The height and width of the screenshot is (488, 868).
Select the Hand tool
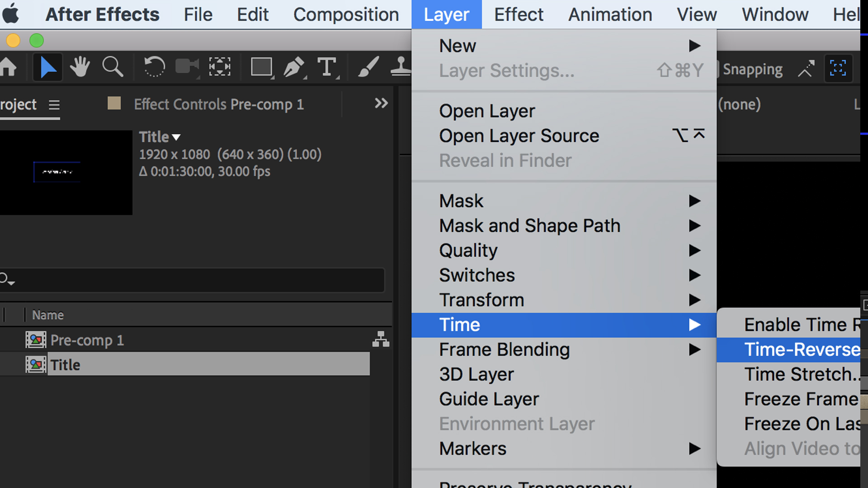click(80, 67)
